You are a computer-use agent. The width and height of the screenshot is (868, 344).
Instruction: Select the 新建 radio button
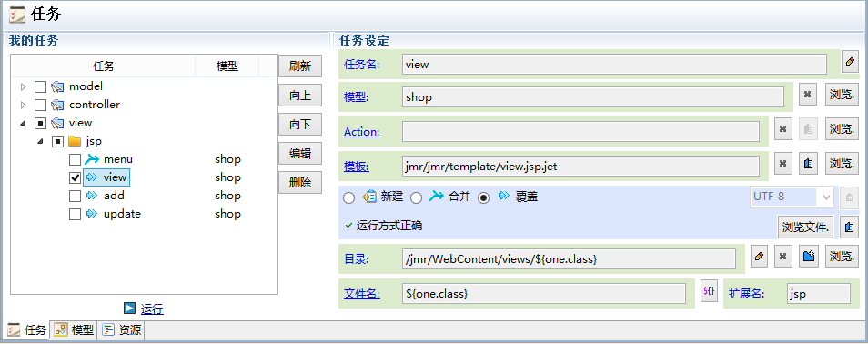(348, 197)
